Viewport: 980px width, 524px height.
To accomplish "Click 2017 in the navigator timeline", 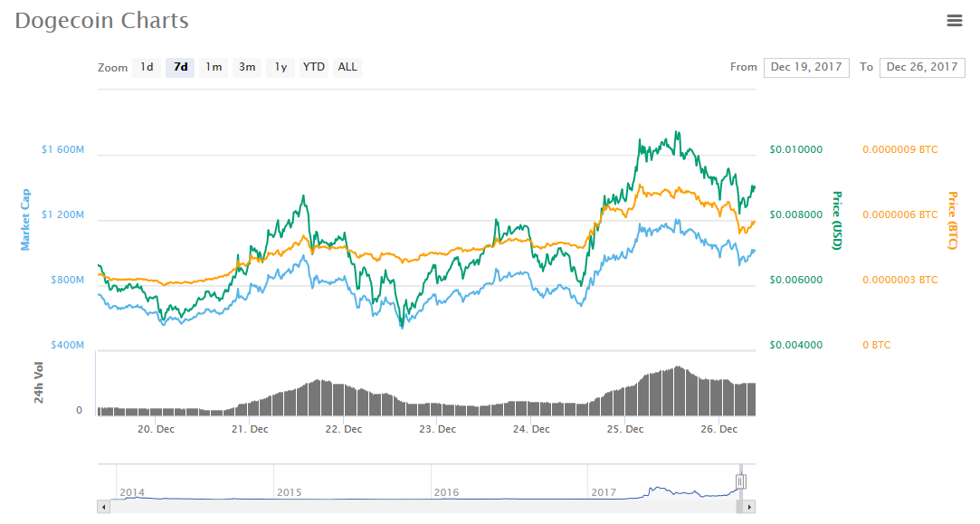I will (604, 492).
